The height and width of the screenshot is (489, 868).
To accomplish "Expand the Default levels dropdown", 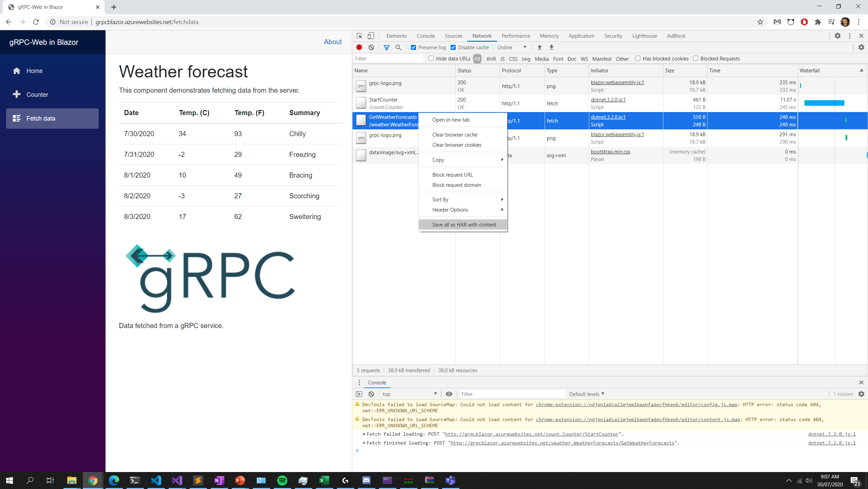I will point(586,394).
